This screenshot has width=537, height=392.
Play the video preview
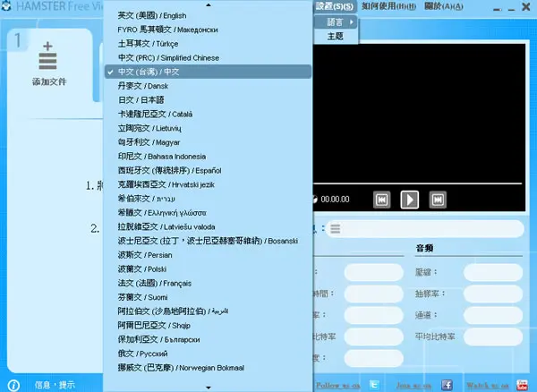pyautogui.click(x=410, y=200)
